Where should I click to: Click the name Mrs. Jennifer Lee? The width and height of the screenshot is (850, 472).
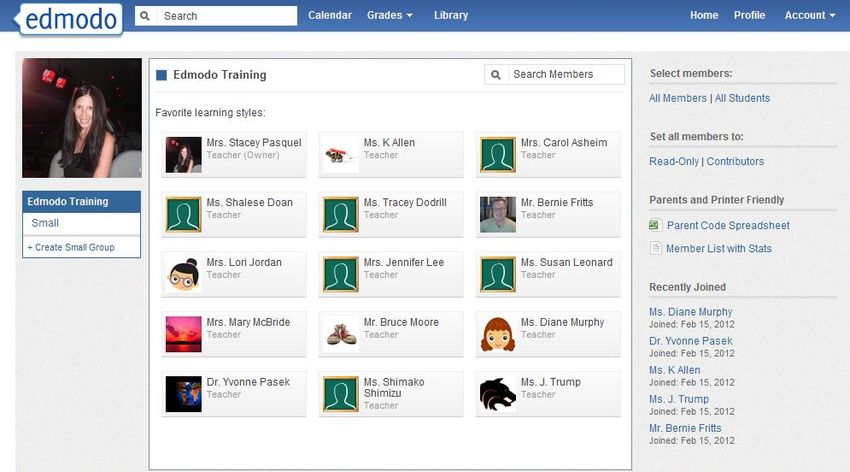tap(404, 262)
